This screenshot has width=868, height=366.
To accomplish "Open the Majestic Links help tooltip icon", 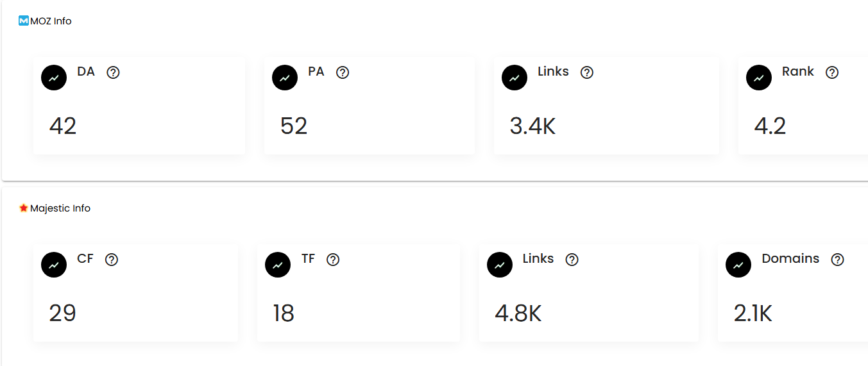I will tap(572, 260).
